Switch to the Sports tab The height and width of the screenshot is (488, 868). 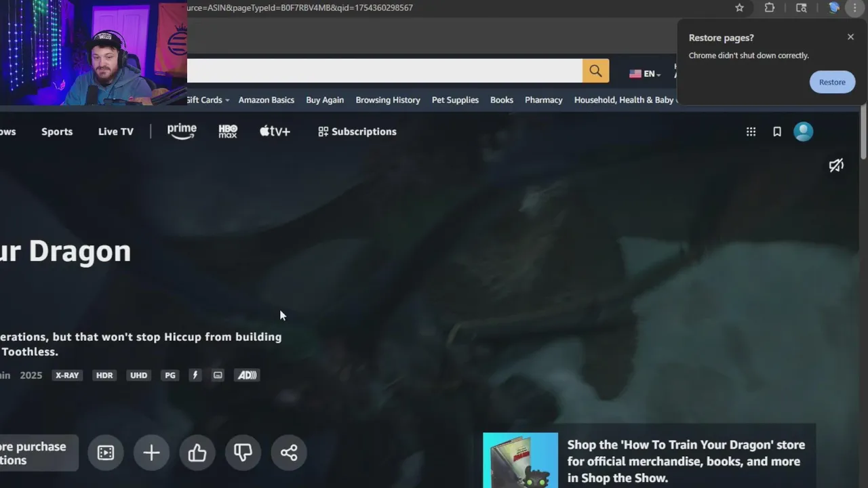57,131
